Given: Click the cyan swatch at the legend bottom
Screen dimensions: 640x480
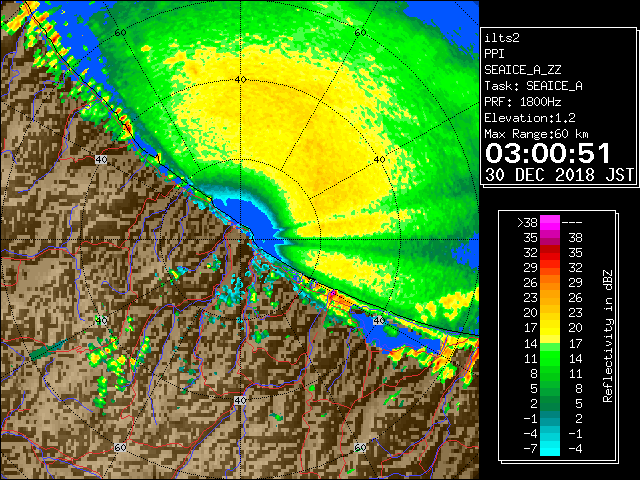Looking at the screenshot, I should pos(550,449).
